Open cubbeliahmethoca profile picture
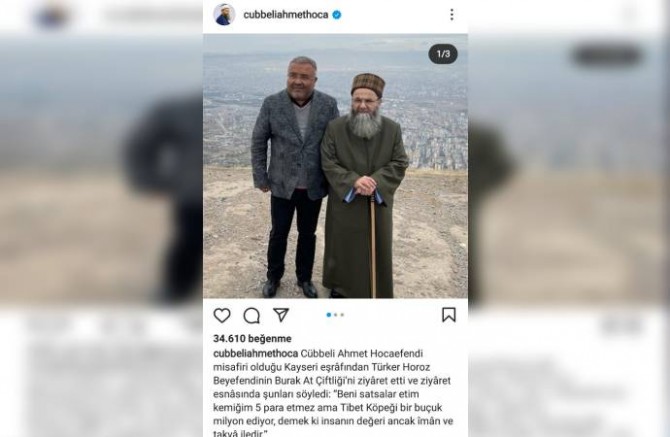670x437 pixels. [x=224, y=15]
